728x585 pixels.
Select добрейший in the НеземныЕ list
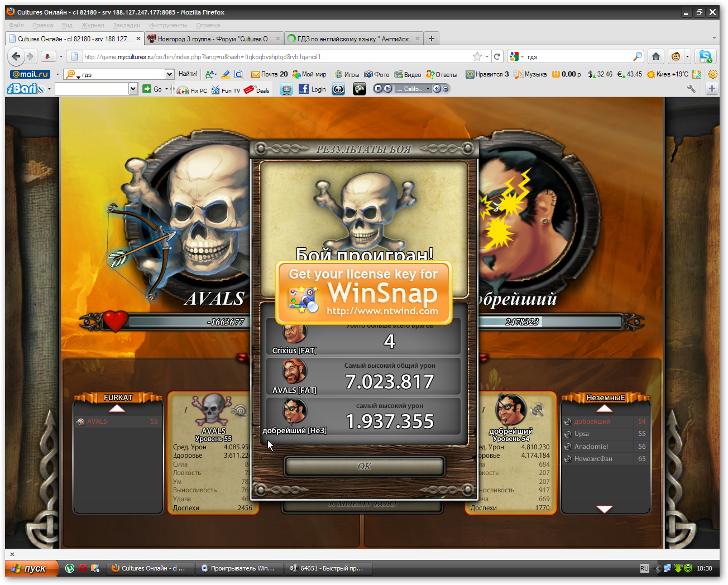tap(605, 421)
